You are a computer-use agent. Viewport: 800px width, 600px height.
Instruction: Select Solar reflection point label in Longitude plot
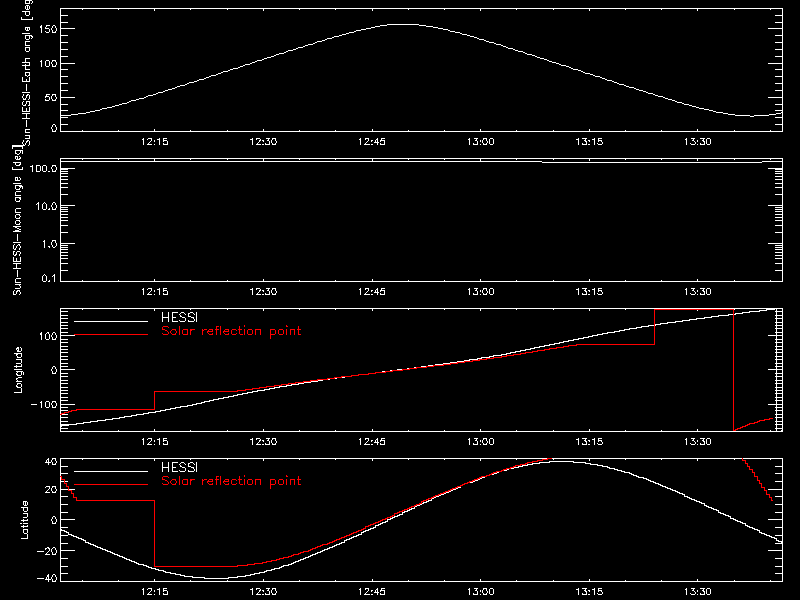click(x=231, y=331)
